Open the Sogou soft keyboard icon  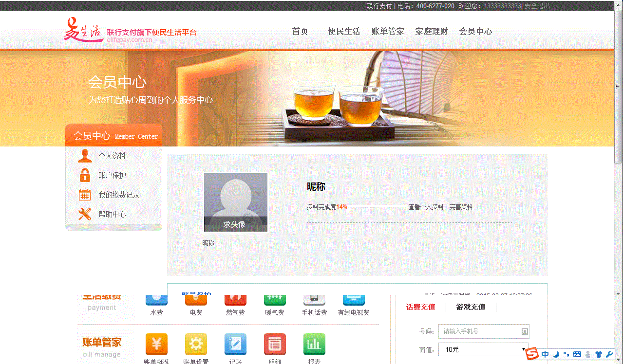pyautogui.click(x=577, y=354)
